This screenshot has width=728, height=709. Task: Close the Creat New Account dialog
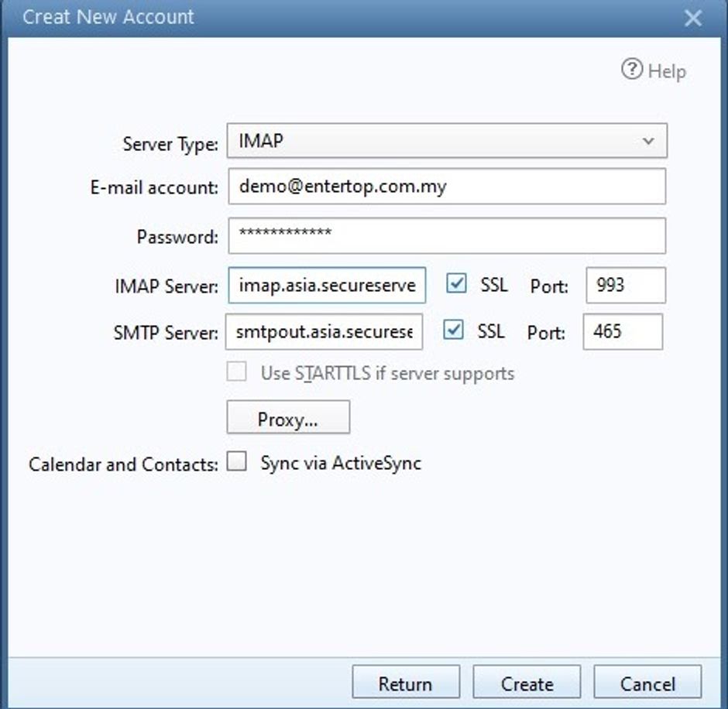692,18
